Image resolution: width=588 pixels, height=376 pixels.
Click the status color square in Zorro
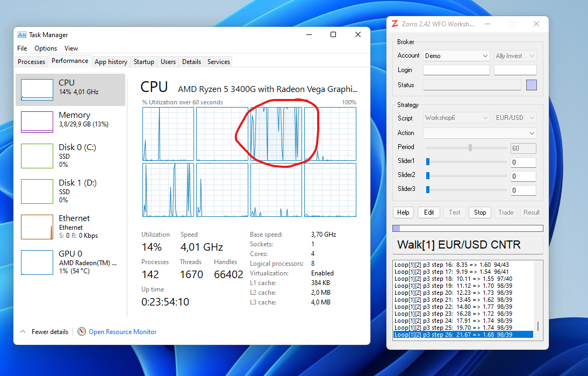531,85
